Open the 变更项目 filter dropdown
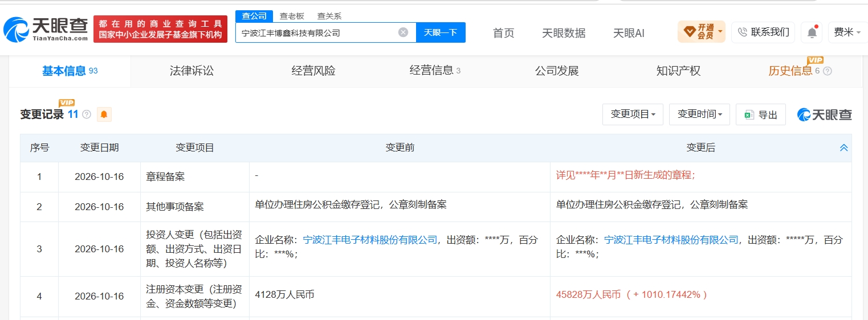The height and width of the screenshot is (320, 868). pos(633,114)
